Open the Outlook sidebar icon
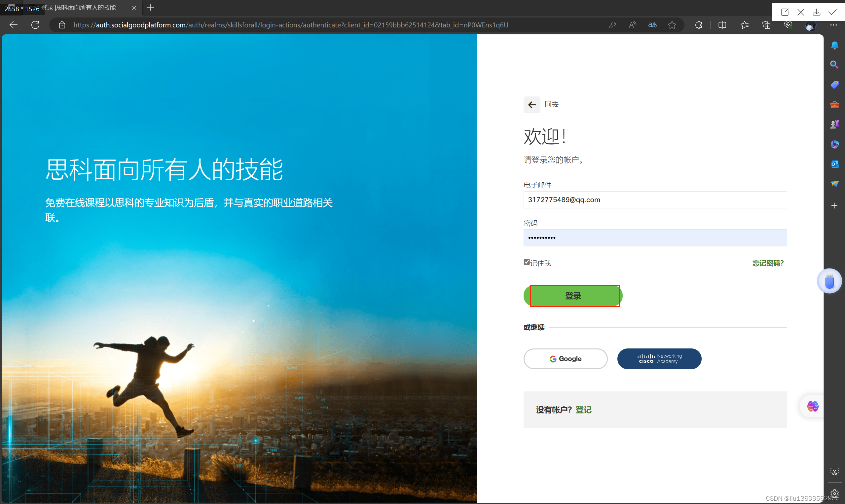This screenshot has width=845, height=504. tap(834, 164)
